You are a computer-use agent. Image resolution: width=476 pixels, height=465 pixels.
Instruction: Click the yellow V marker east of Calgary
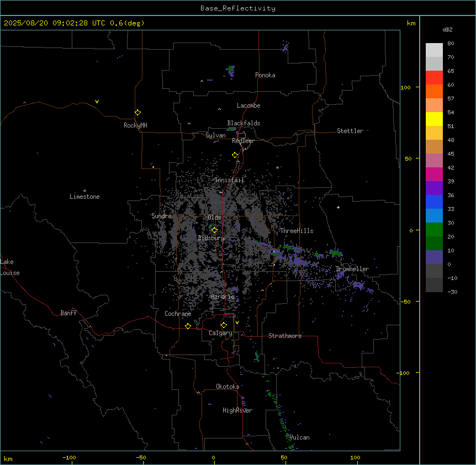tap(237, 323)
